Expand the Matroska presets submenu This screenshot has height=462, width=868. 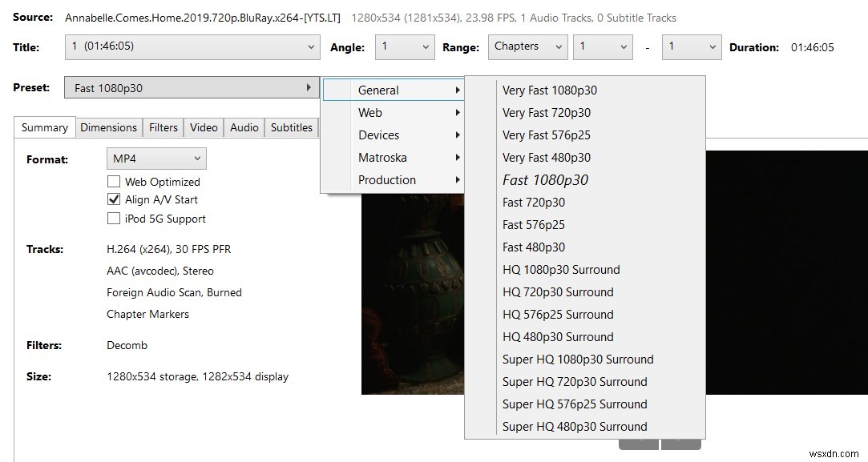coord(393,157)
